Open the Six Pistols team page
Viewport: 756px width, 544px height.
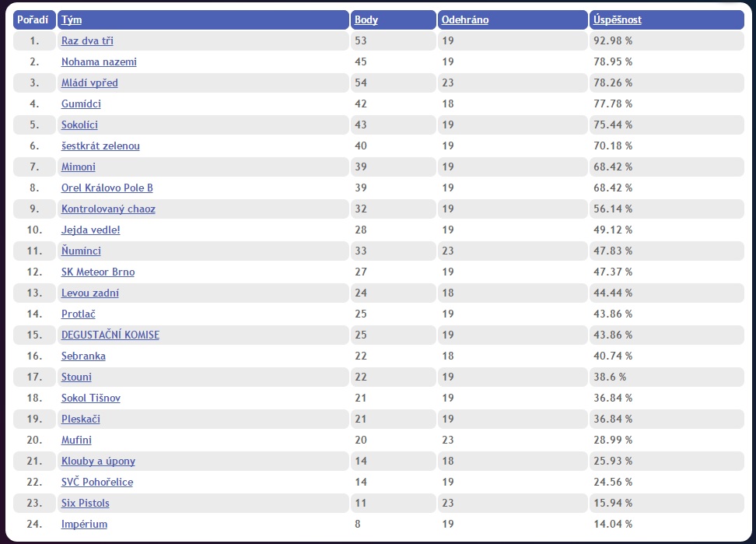click(x=86, y=503)
